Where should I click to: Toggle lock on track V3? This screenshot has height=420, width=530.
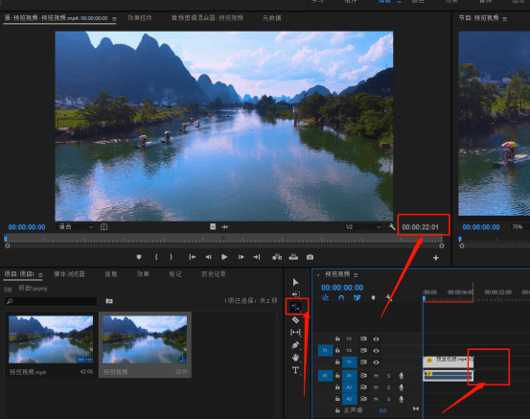(337, 338)
